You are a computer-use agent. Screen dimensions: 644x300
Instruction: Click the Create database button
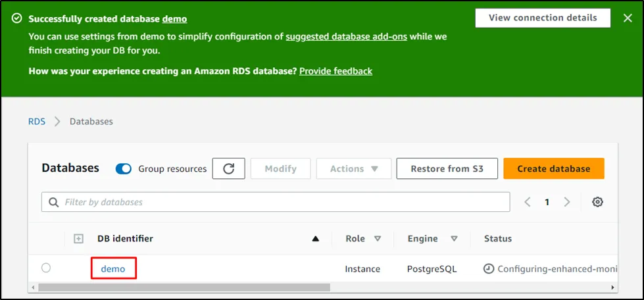point(553,168)
